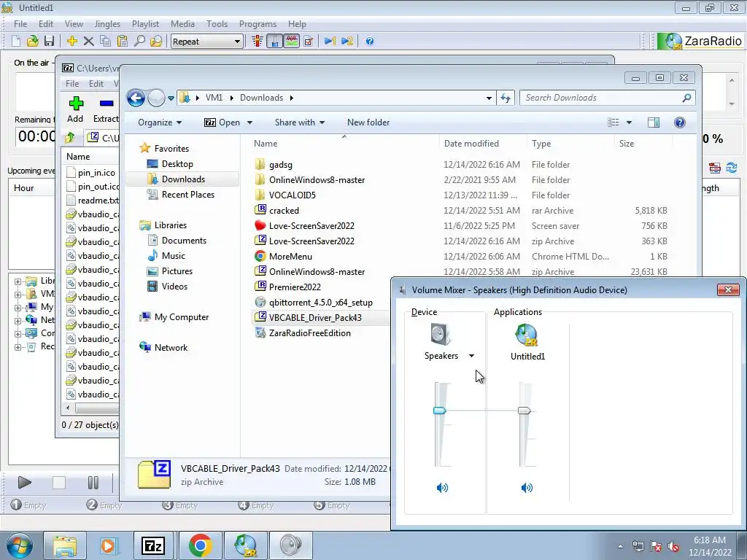
Task: Move the Speakers device volume slider handle
Action: [x=440, y=411]
